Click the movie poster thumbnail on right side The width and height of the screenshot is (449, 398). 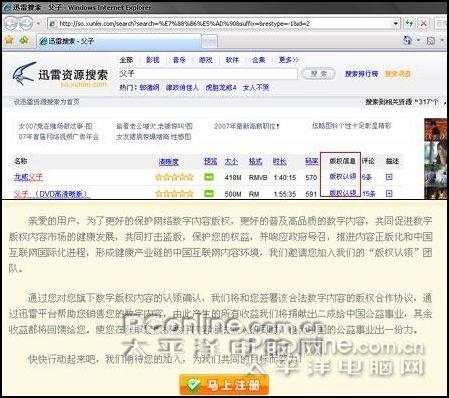435,158
